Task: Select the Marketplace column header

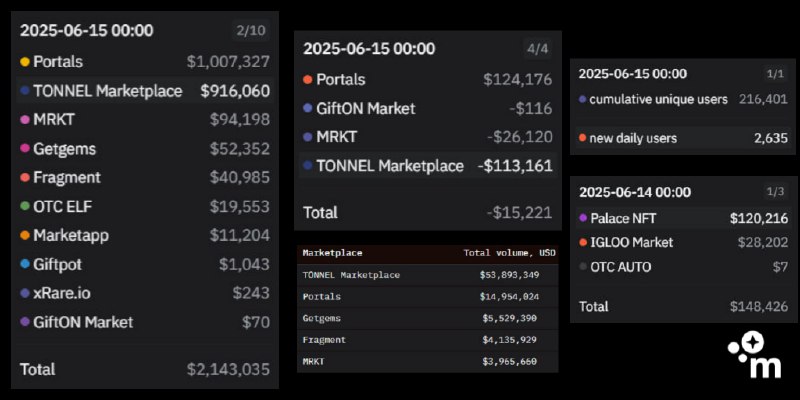Action: click(x=332, y=253)
